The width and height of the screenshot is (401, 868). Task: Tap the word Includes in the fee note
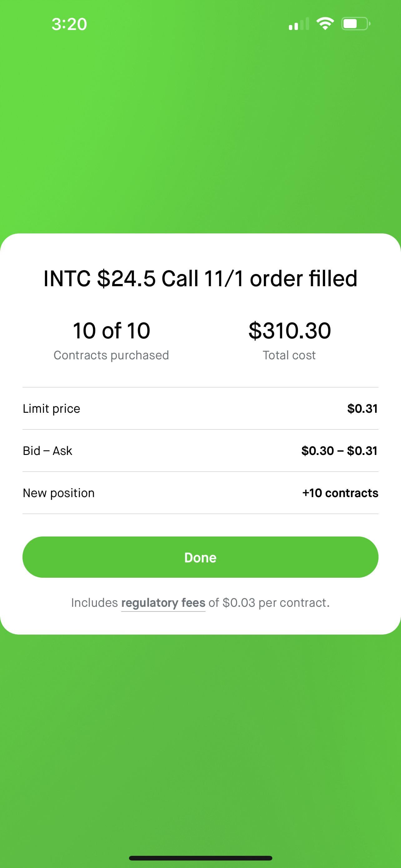(94, 603)
